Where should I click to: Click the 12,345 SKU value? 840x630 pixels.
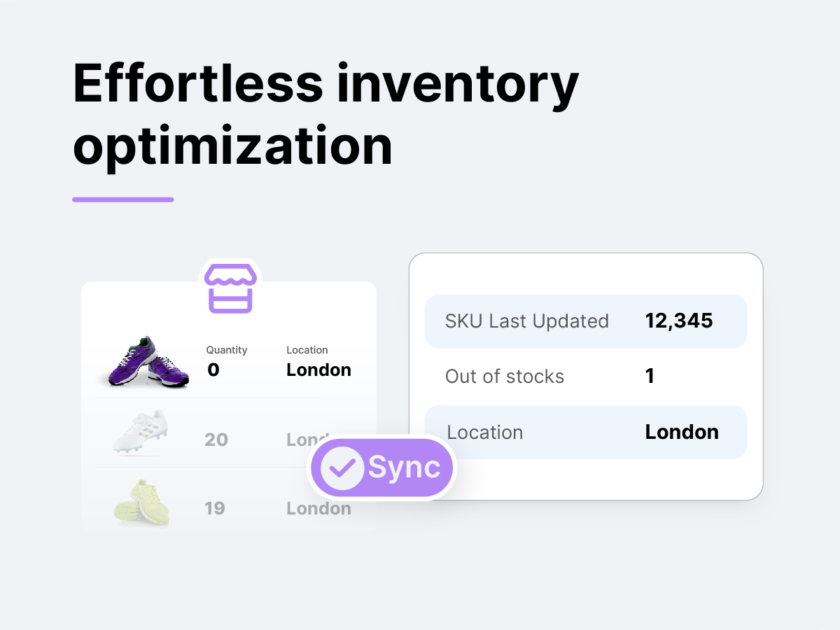pyautogui.click(x=679, y=321)
